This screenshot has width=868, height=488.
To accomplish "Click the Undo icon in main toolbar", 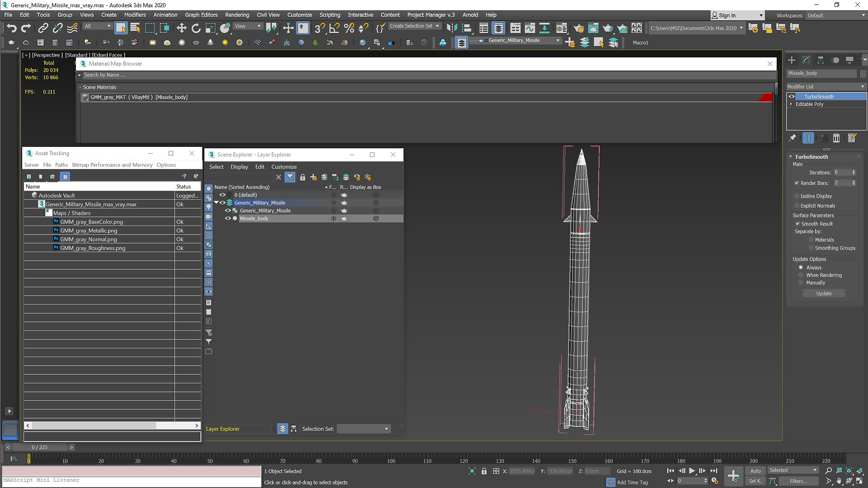I will (11, 28).
